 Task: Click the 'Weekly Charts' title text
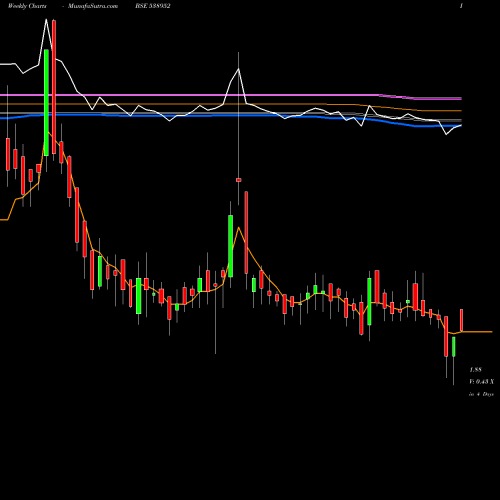pyautogui.click(x=27, y=6)
